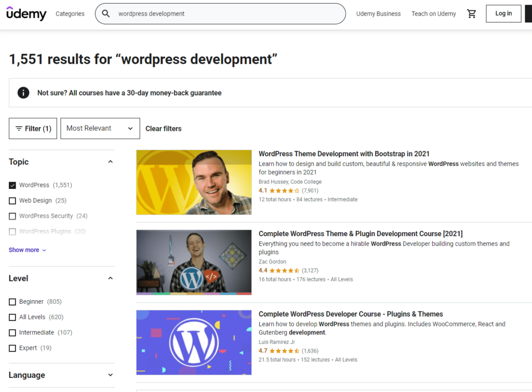Click the info icon in the money-back banner

tap(23, 92)
